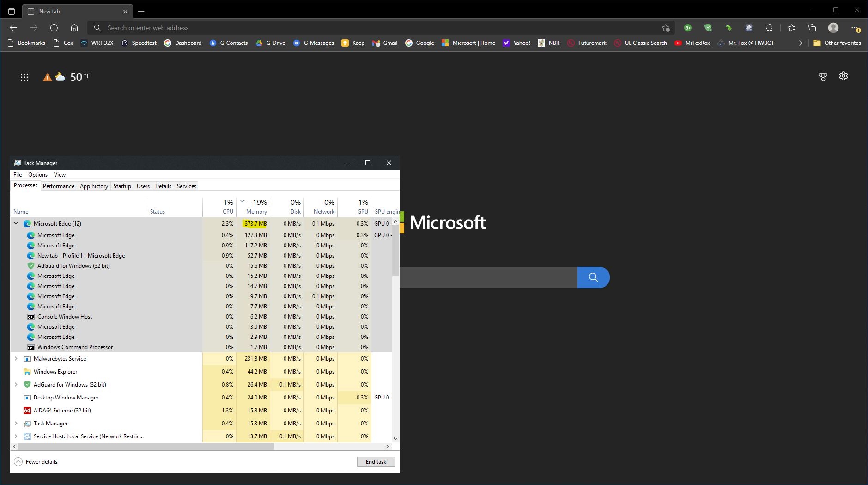Open Task Manager View menu
This screenshot has height=485, width=868.
(60, 175)
